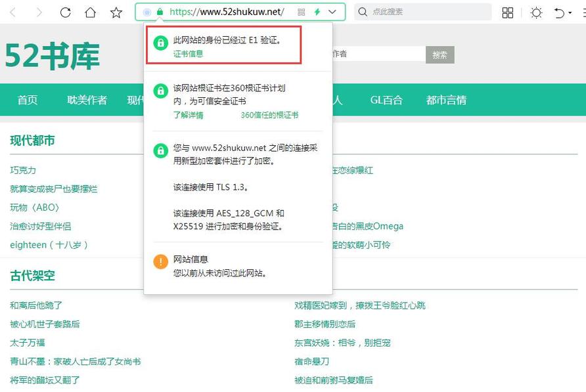This screenshot has height=392, width=586.
Task: Open 和离后他跪了
Action: 36,306
